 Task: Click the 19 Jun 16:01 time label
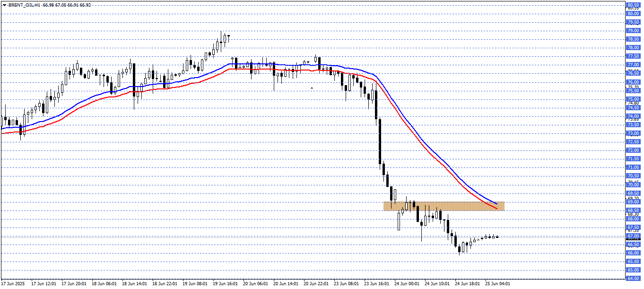[x=225, y=284]
